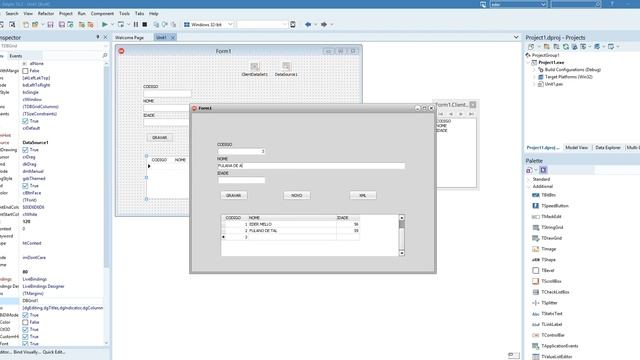Click the green Run play icon in toolbar
The width and height of the screenshot is (640, 360).
105,24
